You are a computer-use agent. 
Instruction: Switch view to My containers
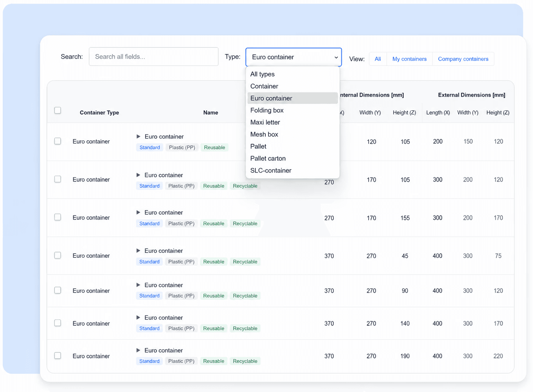coord(409,59)
